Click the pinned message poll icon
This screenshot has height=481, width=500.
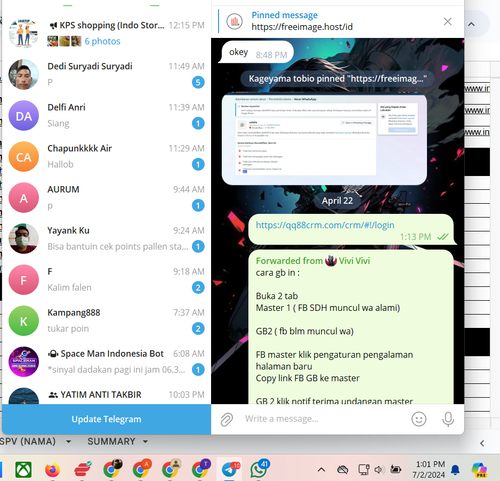tap(235, 21)
